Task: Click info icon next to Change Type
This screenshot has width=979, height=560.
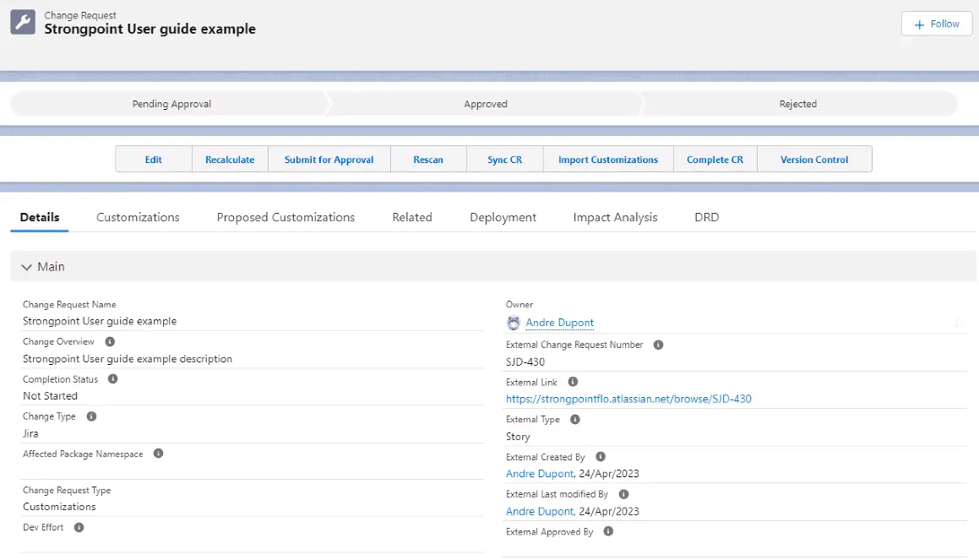Action: 91,416
